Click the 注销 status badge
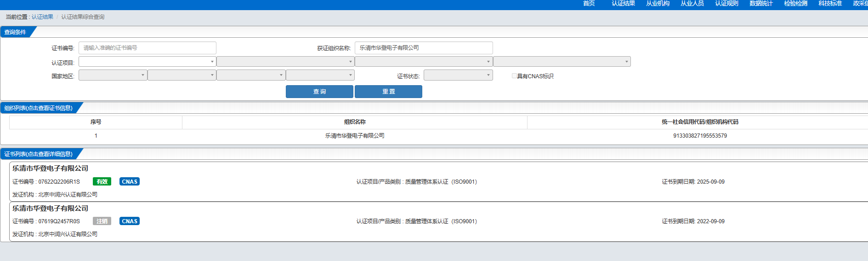The image size is (868, 261). [x=102, y=221]
